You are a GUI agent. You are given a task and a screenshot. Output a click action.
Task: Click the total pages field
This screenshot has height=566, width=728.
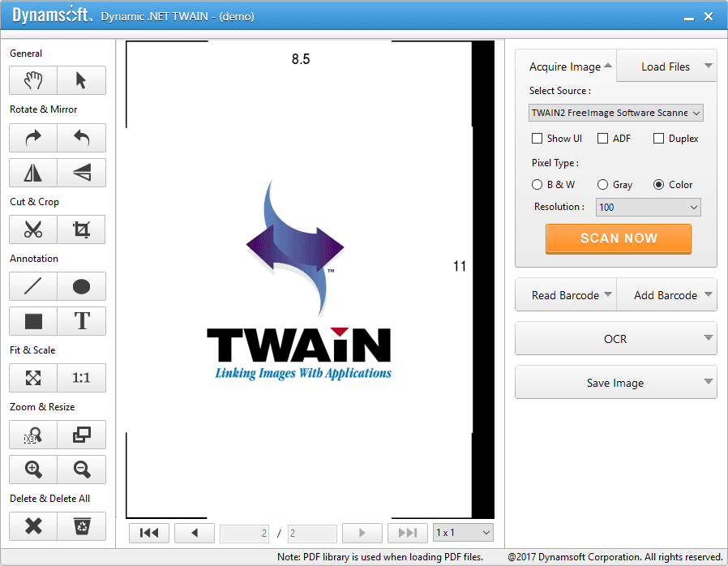click(312, 534)
